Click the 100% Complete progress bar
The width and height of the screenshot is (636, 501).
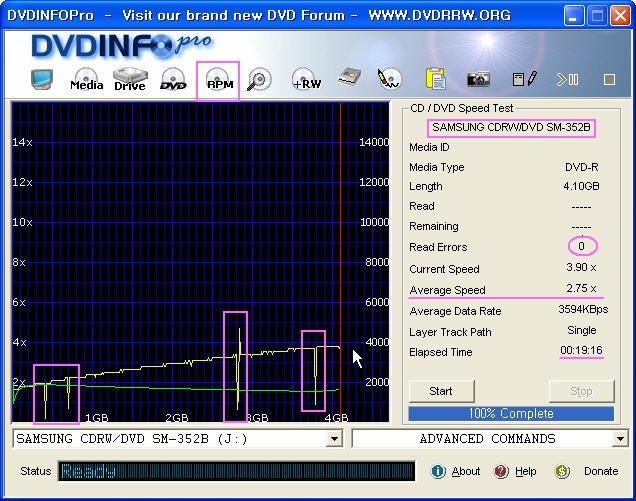click(511, 414)
